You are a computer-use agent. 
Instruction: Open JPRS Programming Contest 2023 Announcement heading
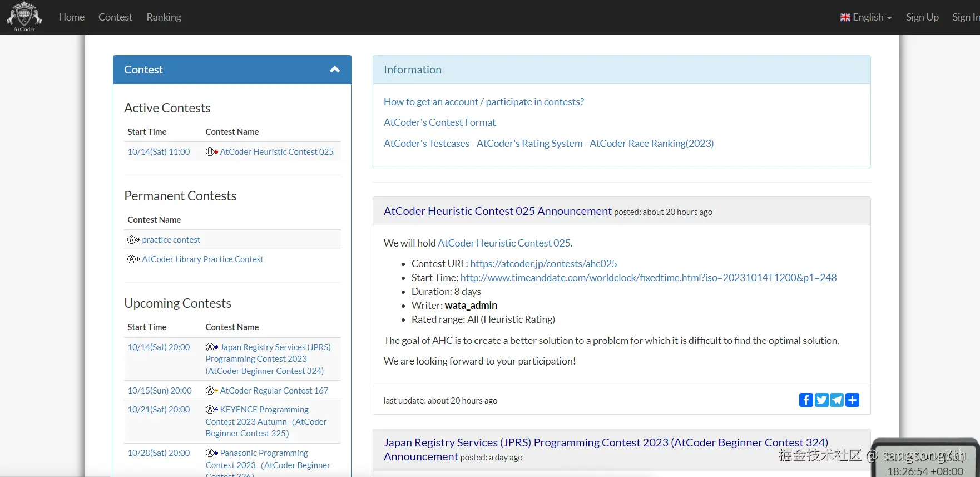[x=606, y=449]
